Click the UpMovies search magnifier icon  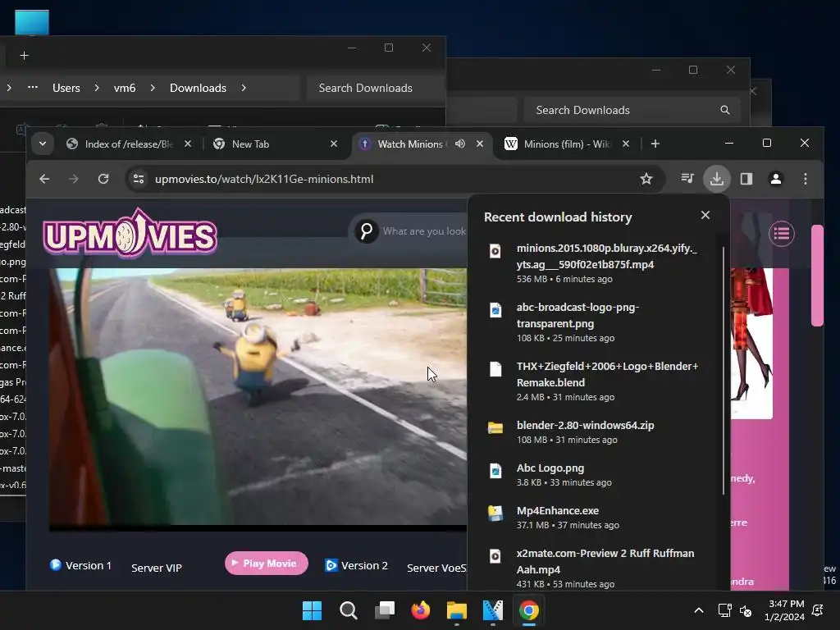[367, 231]
